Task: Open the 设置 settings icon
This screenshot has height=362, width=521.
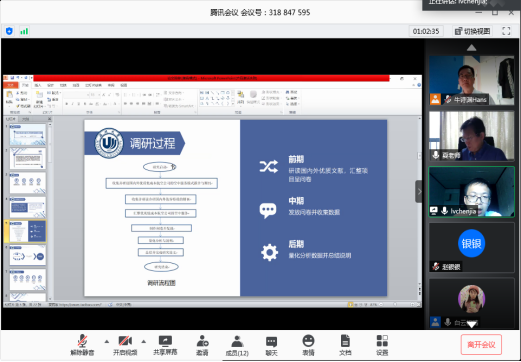Action: 382,345
